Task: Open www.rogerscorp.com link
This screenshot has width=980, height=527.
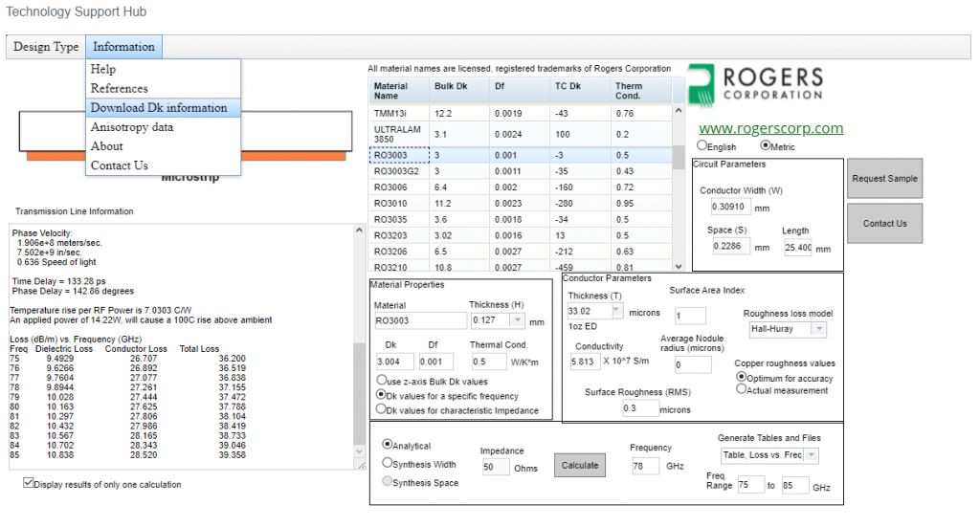Action: tap(770, 128)
